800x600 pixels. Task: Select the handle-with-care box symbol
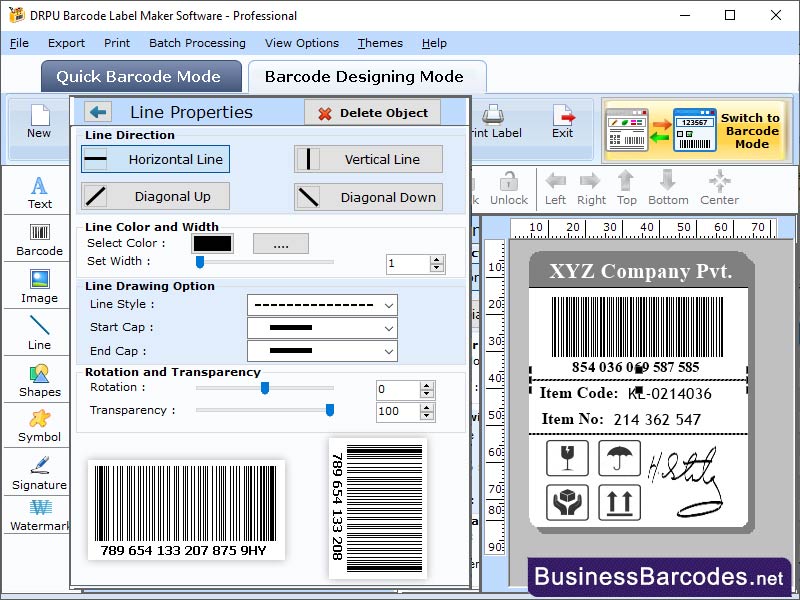(x=567, y=503)
